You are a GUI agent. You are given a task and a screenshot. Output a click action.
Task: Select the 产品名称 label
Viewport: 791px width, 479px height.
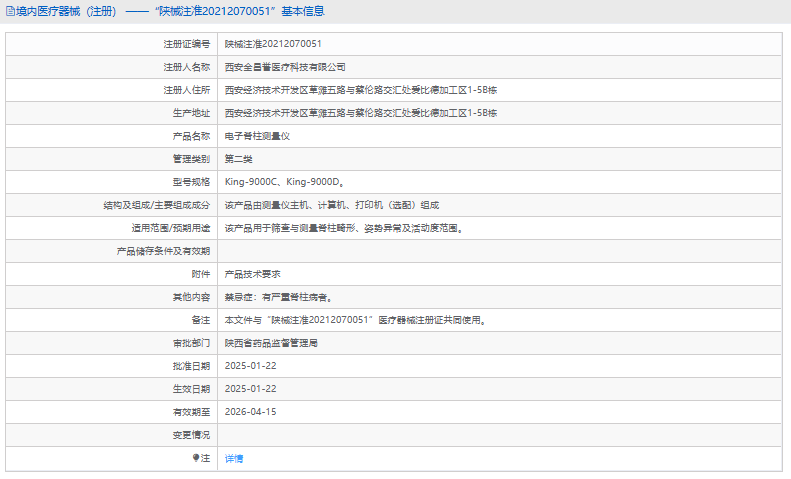click(191, 136)
